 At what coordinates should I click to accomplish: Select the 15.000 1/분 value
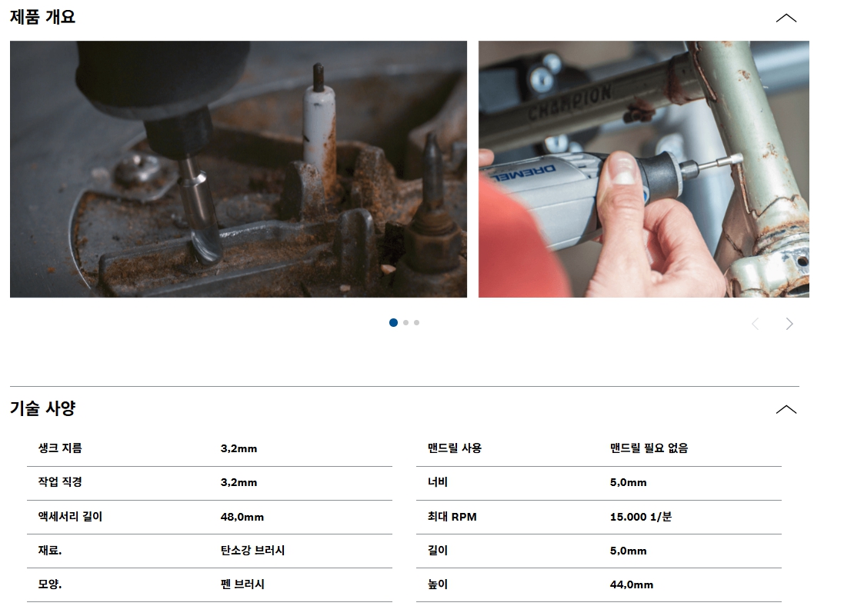click(x=641, y=517)
